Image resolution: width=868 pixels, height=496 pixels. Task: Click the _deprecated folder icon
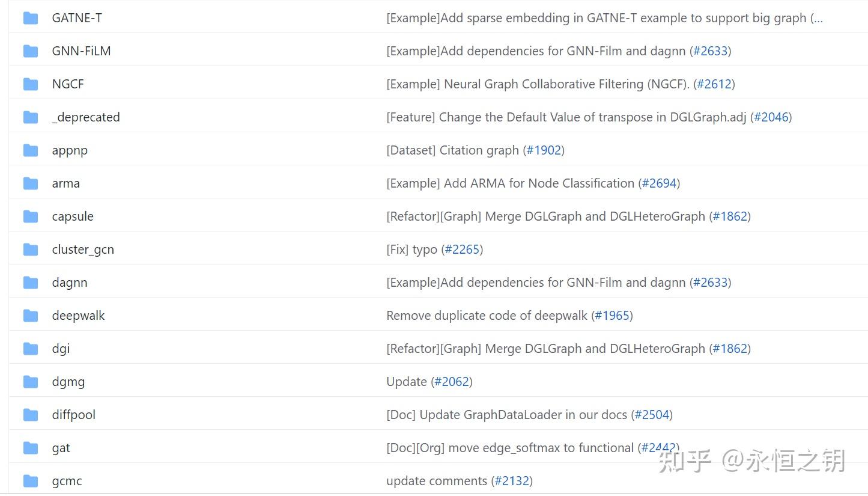(31, 117)
